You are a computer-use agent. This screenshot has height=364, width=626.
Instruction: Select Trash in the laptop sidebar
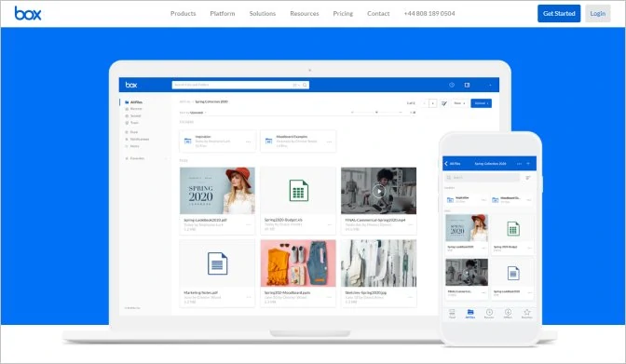pyautogui.click(x=132, y=123)
